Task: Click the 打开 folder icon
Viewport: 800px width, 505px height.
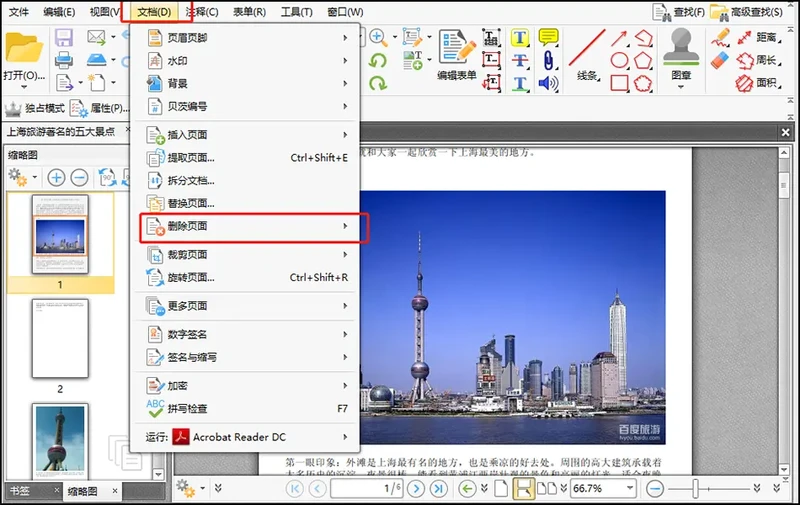Action: (x=23, y=48)
